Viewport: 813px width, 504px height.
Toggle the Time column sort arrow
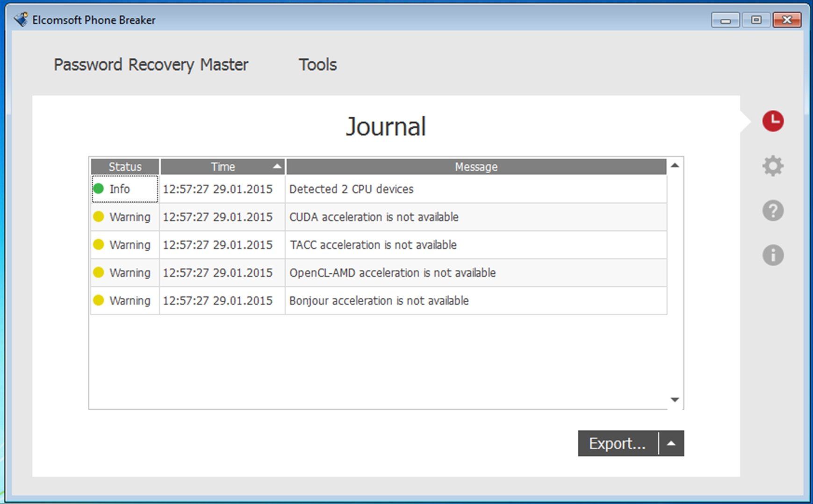(x=277, y=166)
